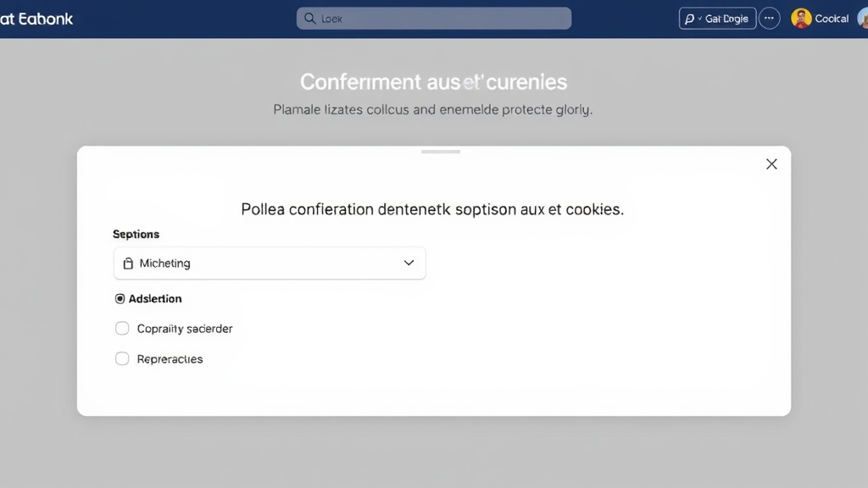Click the Septions section label
Image resolution: width=868 pixels, height=488 pixels.
[136, 234]
